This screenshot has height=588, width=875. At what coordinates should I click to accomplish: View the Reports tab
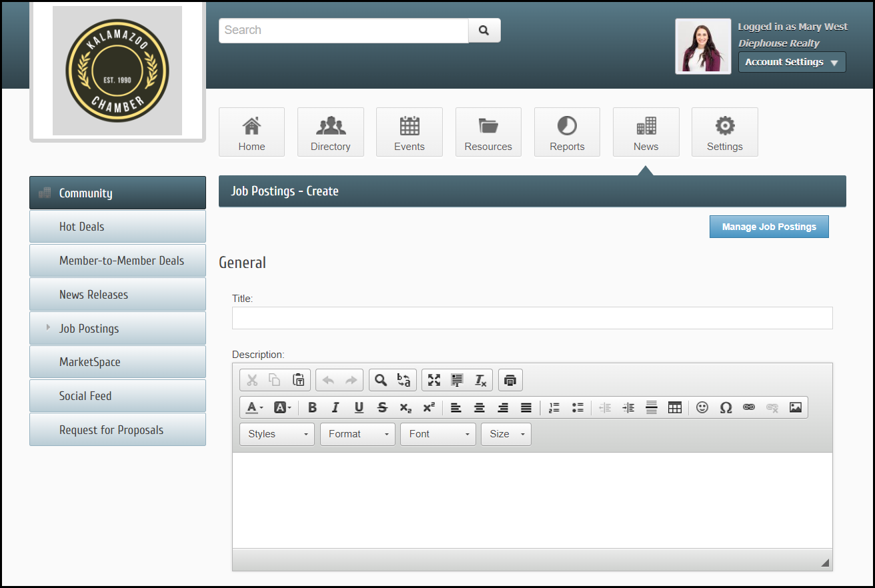pyautogui.click(x=567, y=132)
